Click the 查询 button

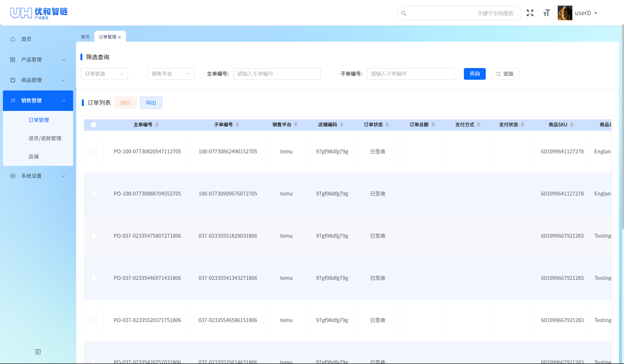474,74
